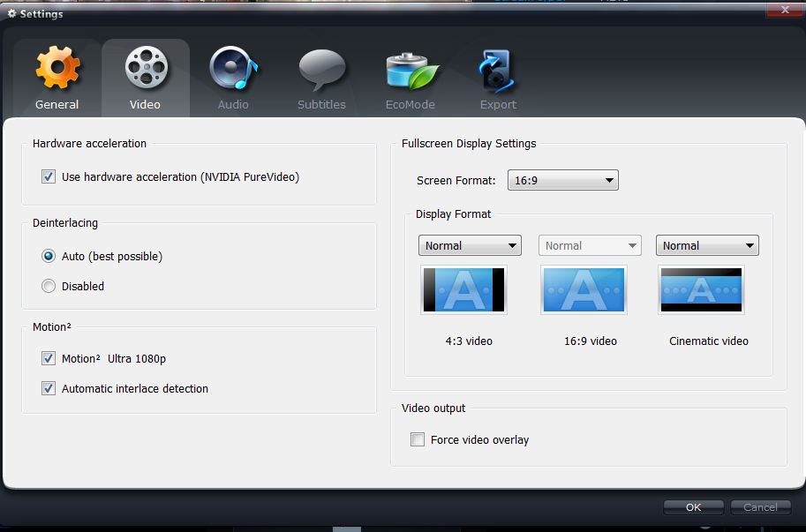Open the Subtitles speech bubble icon
806x532 pixels.
pos(321,69)
